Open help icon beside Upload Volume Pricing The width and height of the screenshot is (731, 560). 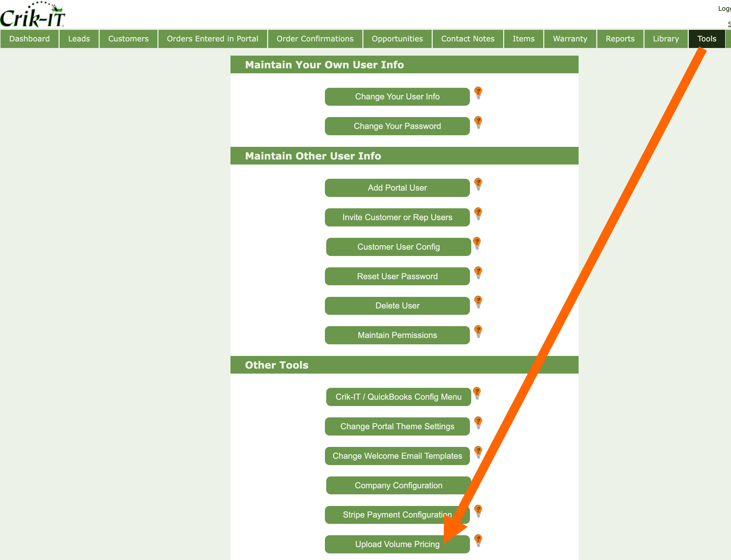[478, 540]
